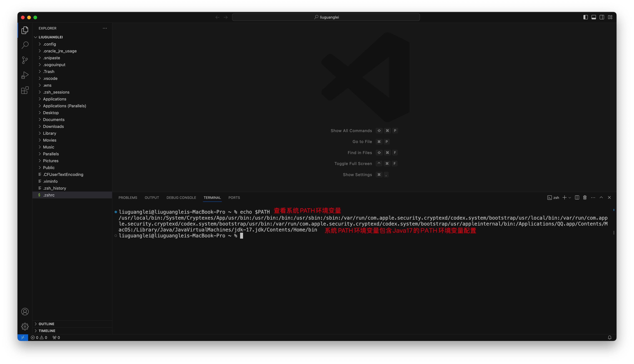Viewport: 634px width, 364px height.
Task: Expand the Parallels folder
Action: (x=72, y=154)
